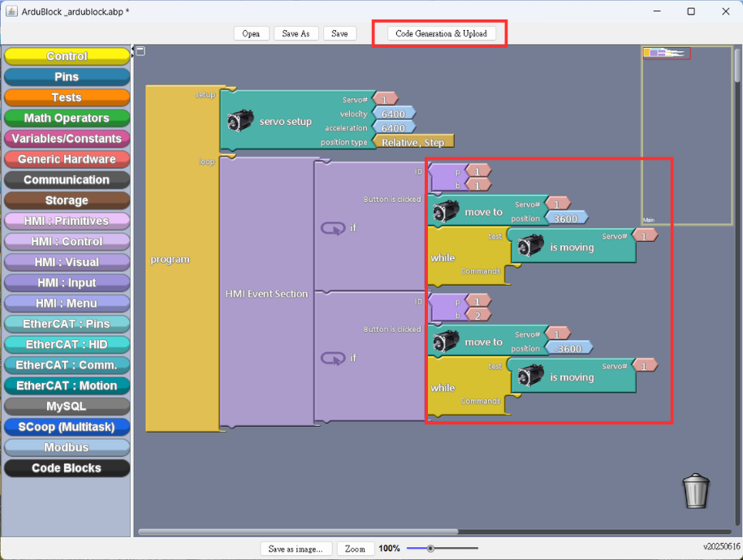Open the EtherCAT : HID category
Image resolution: width=743 pixels, height=560 pixels.
pyautogui.click(x=67, y=344)
